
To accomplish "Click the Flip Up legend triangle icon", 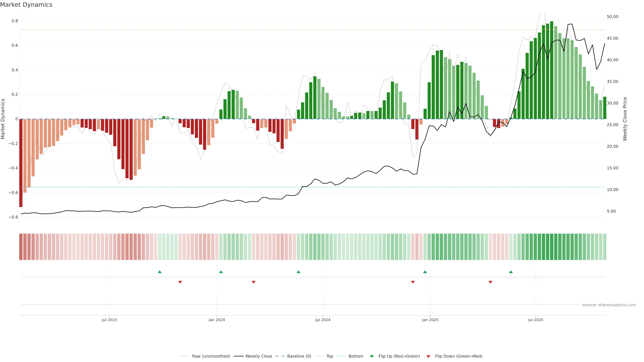I will pos(371,356).
